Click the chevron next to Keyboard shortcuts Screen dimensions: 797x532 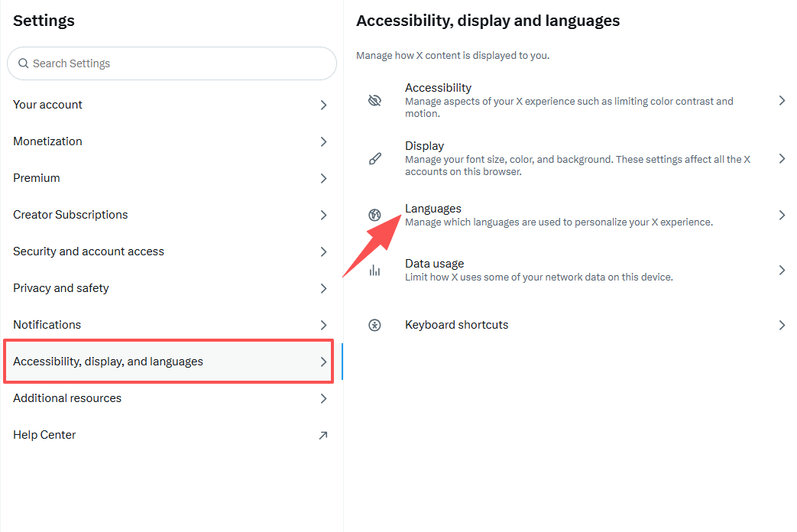point(782,325)
